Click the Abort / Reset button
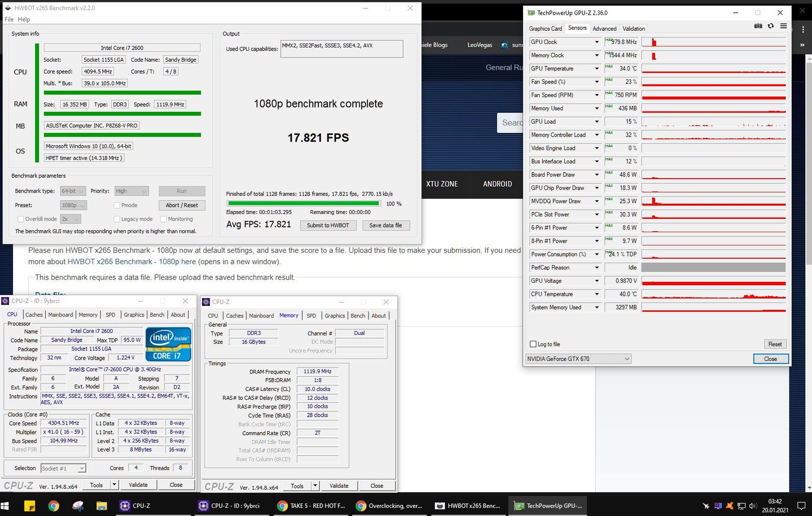 click(182, 205)
